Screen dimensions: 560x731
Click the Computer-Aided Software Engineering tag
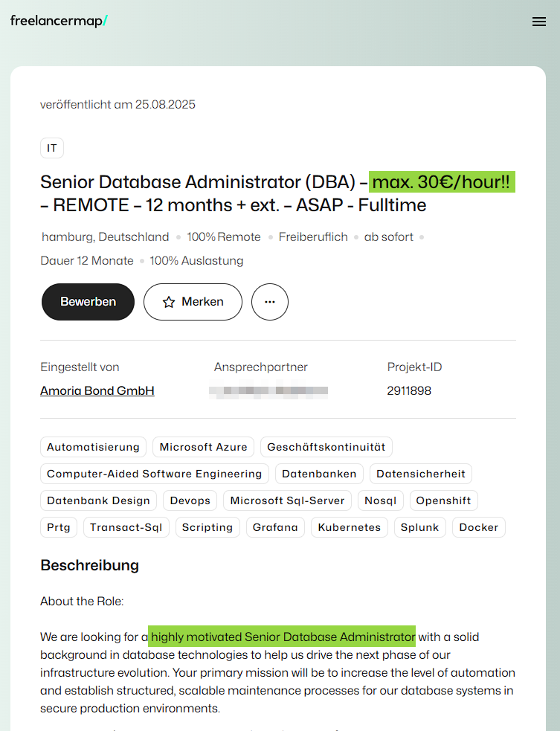point(155,474)
